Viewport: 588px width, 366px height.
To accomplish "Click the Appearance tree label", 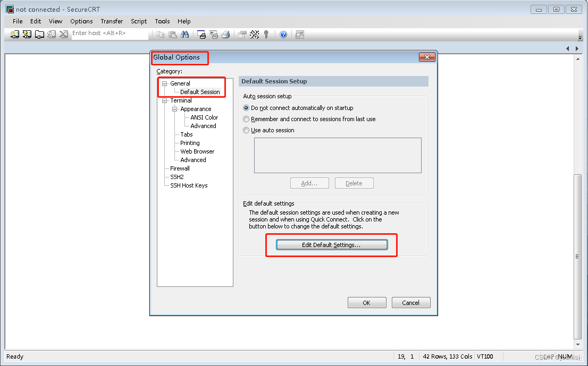I will click(x=196, y=109).
